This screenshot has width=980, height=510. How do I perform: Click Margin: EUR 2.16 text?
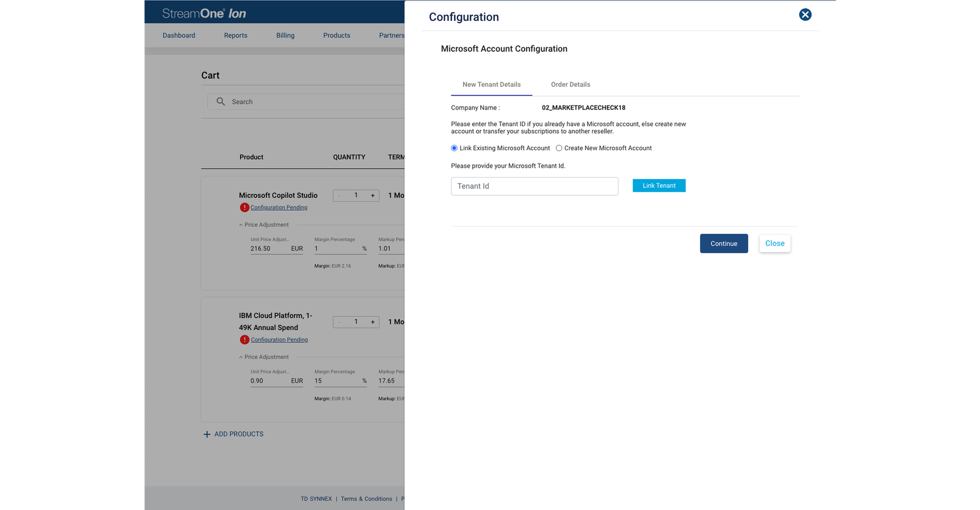[333, 266]
